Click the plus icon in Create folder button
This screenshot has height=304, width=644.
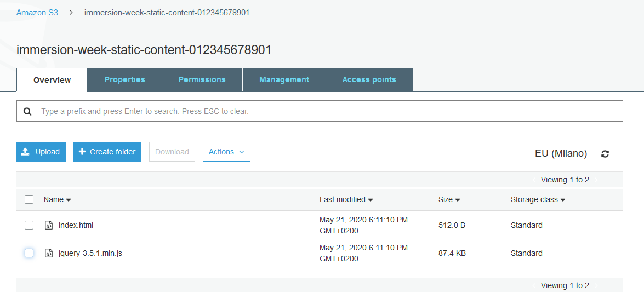click(82, 152)
